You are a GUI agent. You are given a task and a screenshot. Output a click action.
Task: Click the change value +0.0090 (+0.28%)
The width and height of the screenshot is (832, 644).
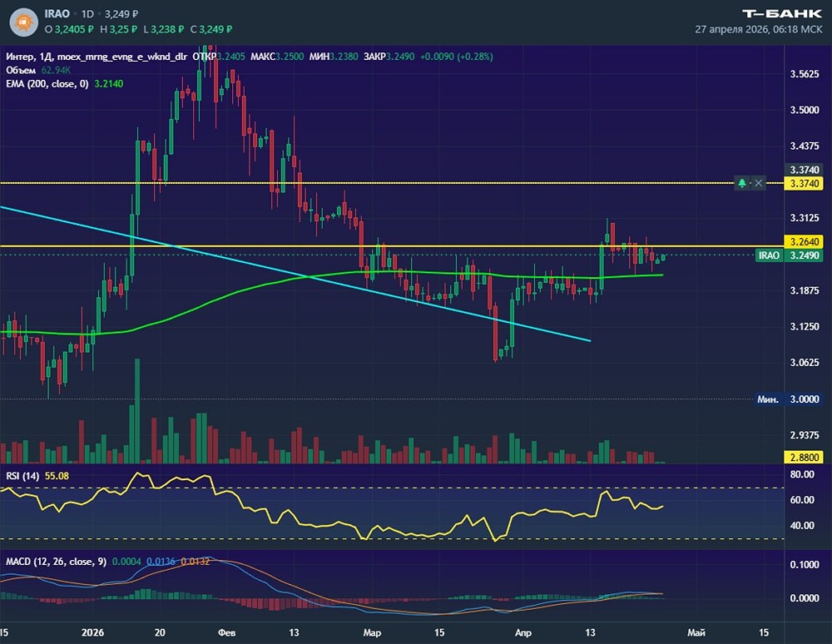tap(456, 57)
